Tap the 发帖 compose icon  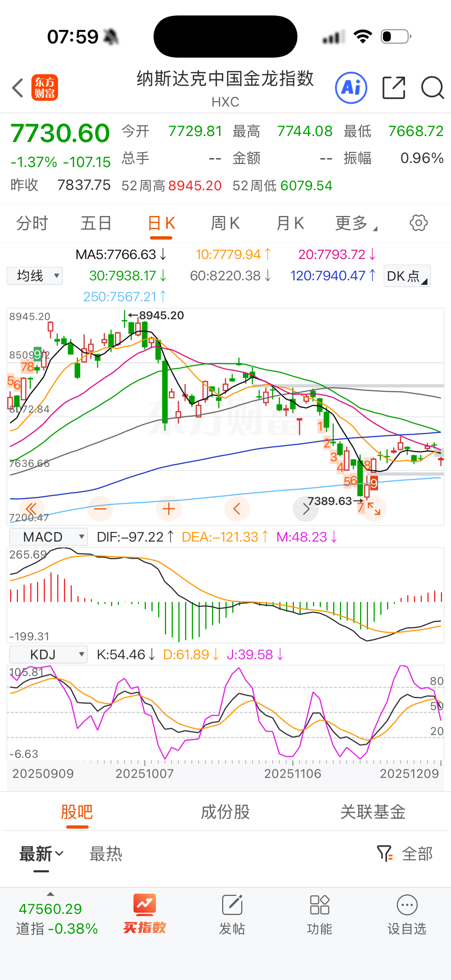click(x=232, y=905)
